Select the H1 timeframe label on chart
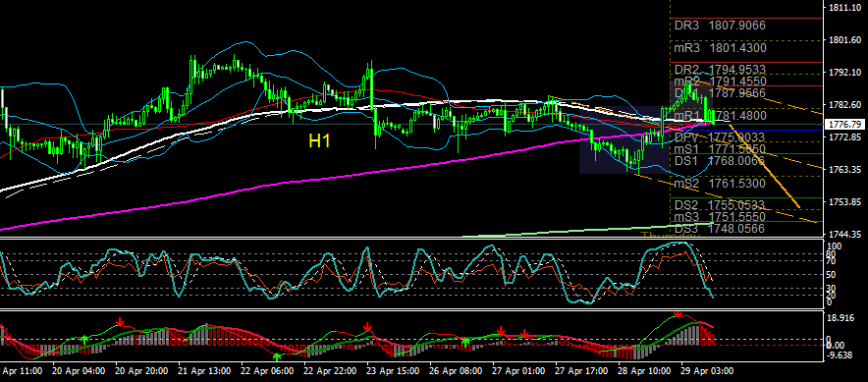The image size is (868, 382). pos(319,141)
